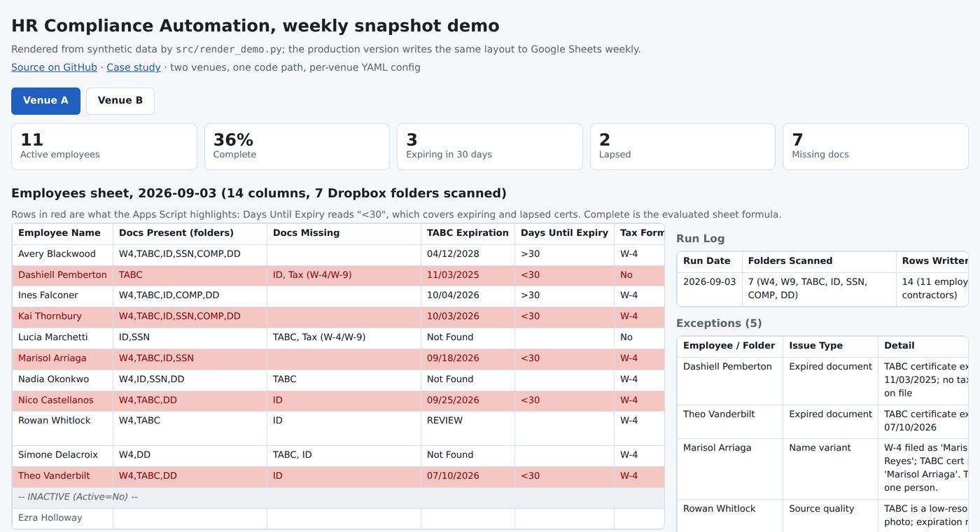Select the Nico Castellanos name cell
980x532 pixels.
click(x=62, y=401)
